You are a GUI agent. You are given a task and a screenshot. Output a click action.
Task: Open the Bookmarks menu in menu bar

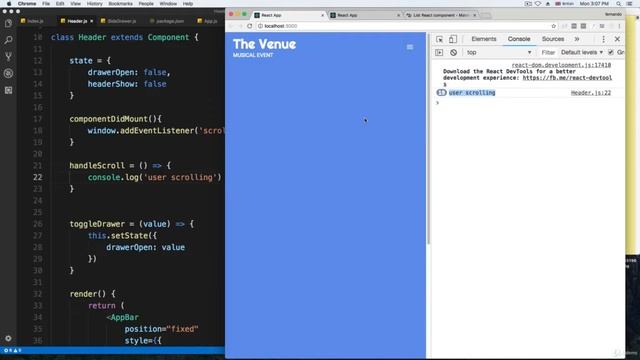coord(120,4)
